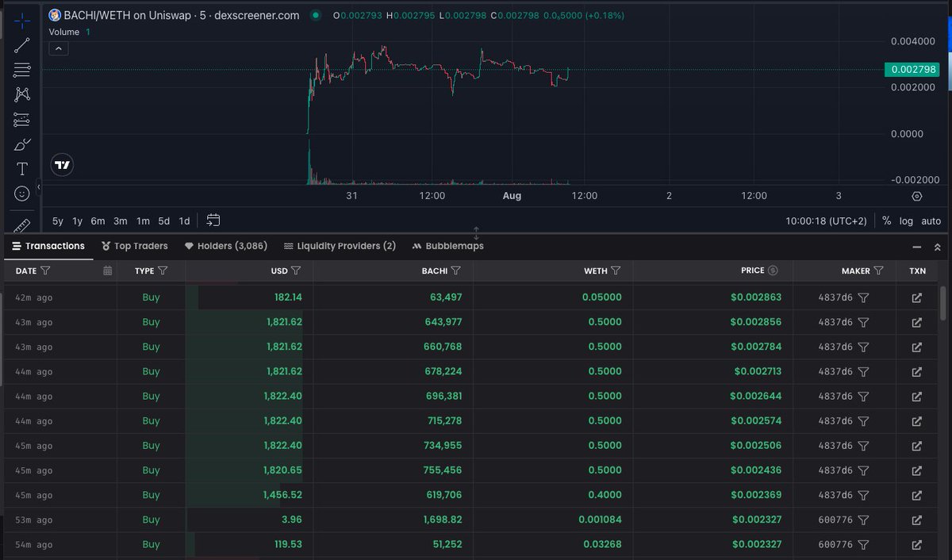Click the current price label 0.002798
Image resolution: width=952 pixels, height=560 pixels.
coord(912,70)
